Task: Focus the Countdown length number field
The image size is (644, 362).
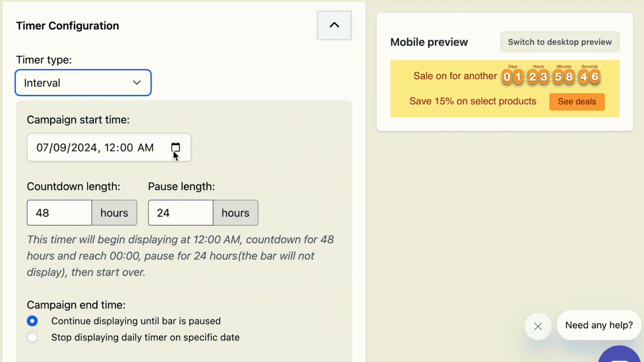Action: (59, 213)
